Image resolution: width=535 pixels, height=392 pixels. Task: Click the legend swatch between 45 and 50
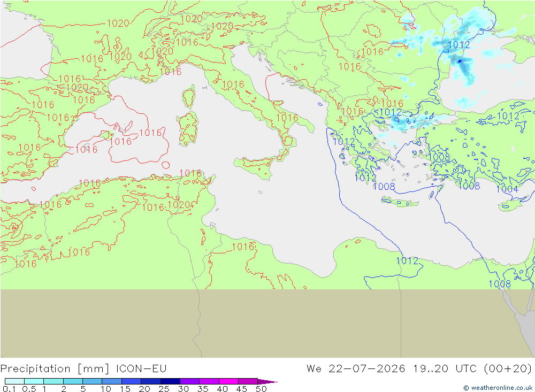248,381
